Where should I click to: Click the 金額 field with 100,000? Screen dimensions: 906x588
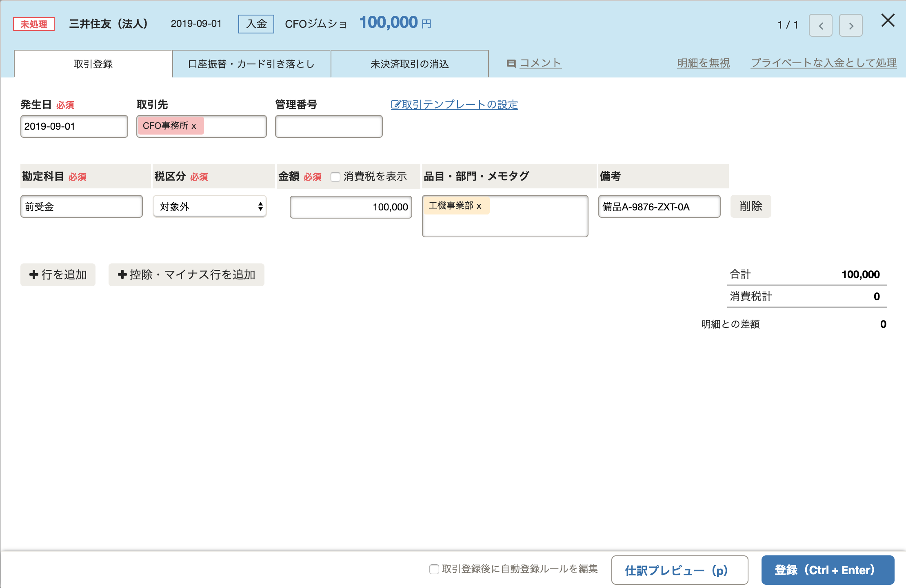[x=351, y=207]
